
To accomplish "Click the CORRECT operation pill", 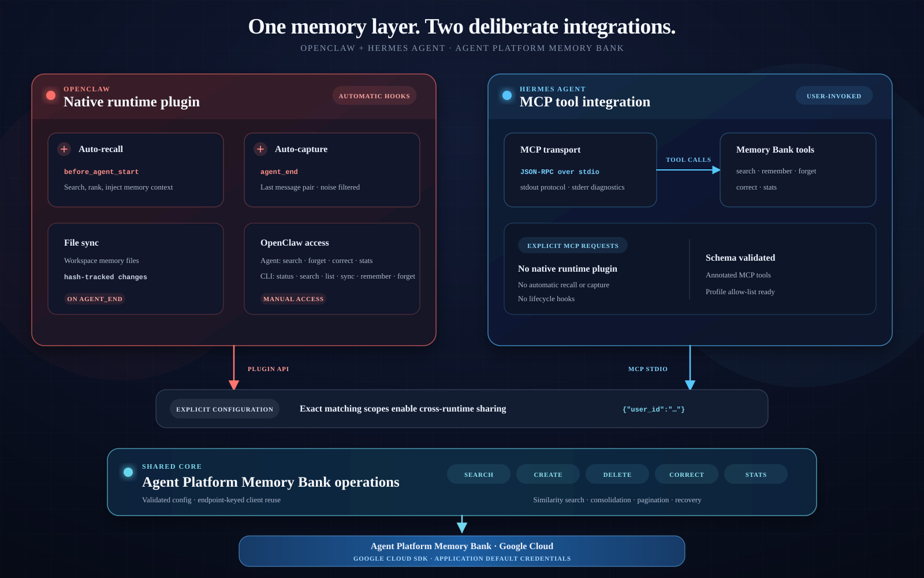I will (687, 475).
